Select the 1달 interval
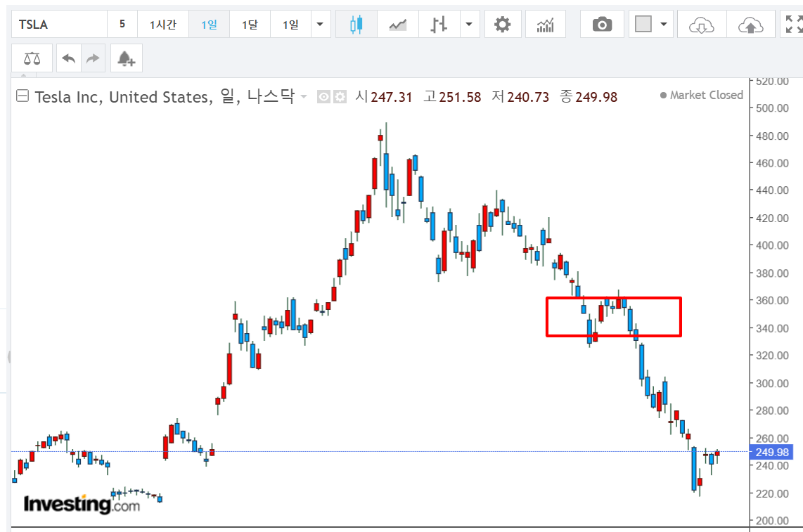 [250, 24]
